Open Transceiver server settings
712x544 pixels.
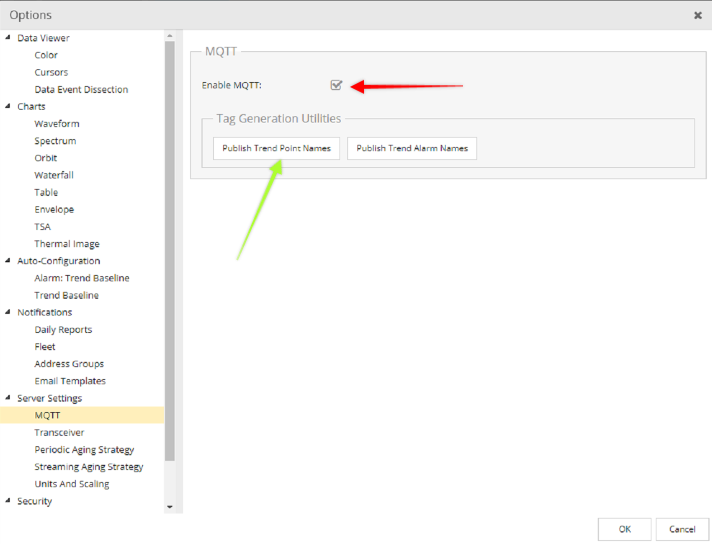point(59,432)
